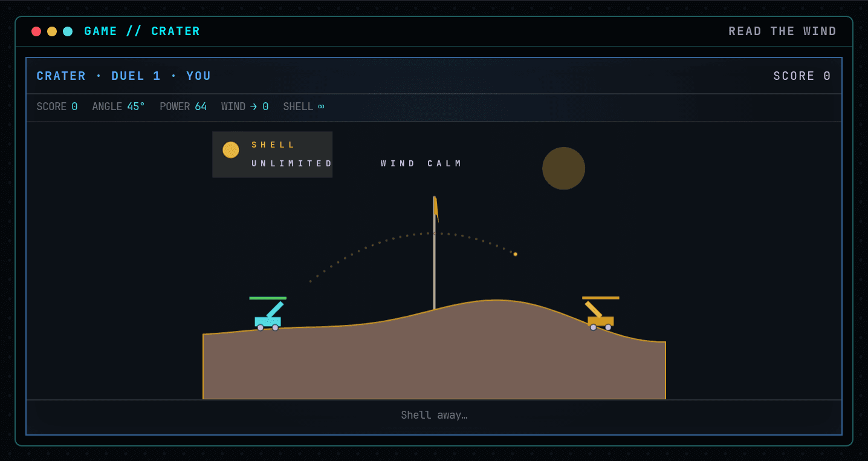Click the "UNLIMITED" text in ammo card
Image resolution: width=868 pixels, height=461 pixels.
coord(292,163)
